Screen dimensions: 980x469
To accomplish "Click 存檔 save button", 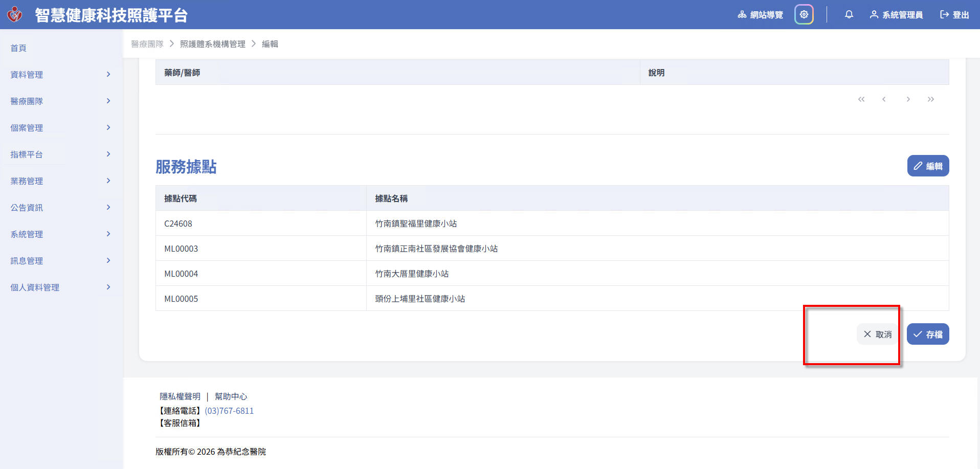I will [x=928, y=334].
